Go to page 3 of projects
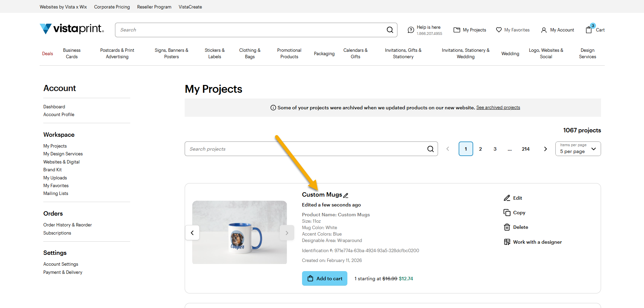The image size is (644, 308). tap(495, 149)
